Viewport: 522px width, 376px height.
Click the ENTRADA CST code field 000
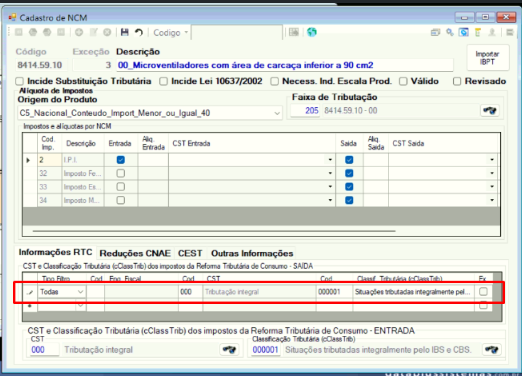[44, 350]
